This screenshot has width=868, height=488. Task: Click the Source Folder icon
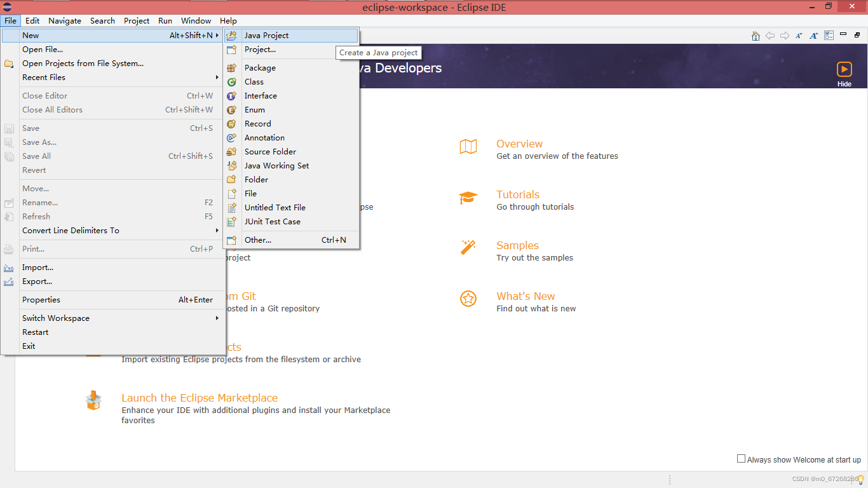click(232, 152)
